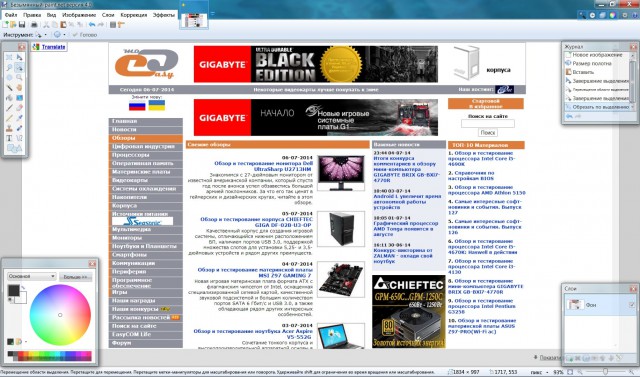Click the Open file toolbar icon
This screenshot has width=640, height=377.
point(13,25)
